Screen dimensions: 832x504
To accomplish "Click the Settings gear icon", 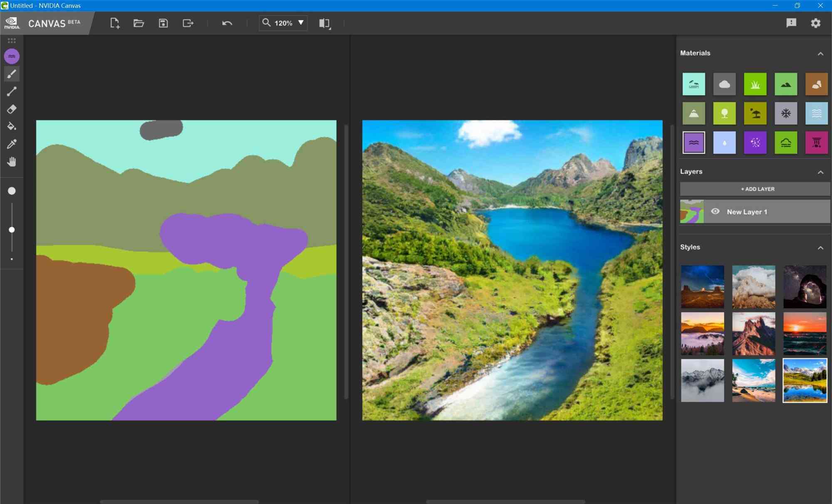I will pos(815,22).
